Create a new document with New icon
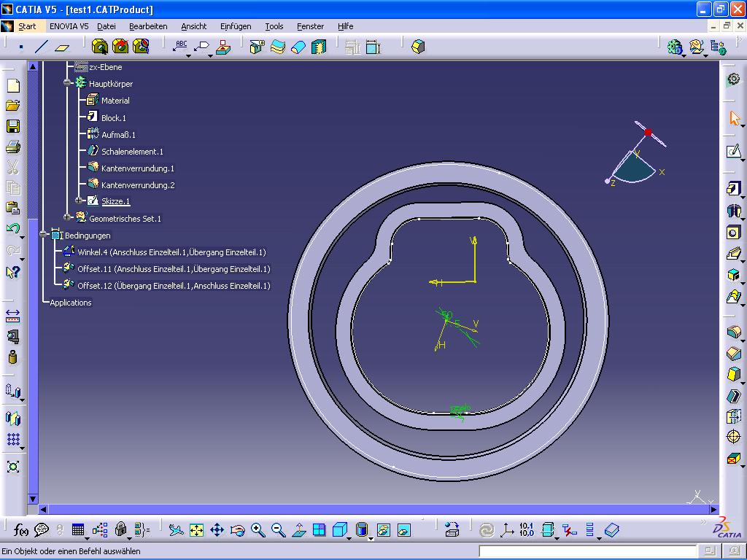Viewport: 747px width, 560px height. click(13, 86)
